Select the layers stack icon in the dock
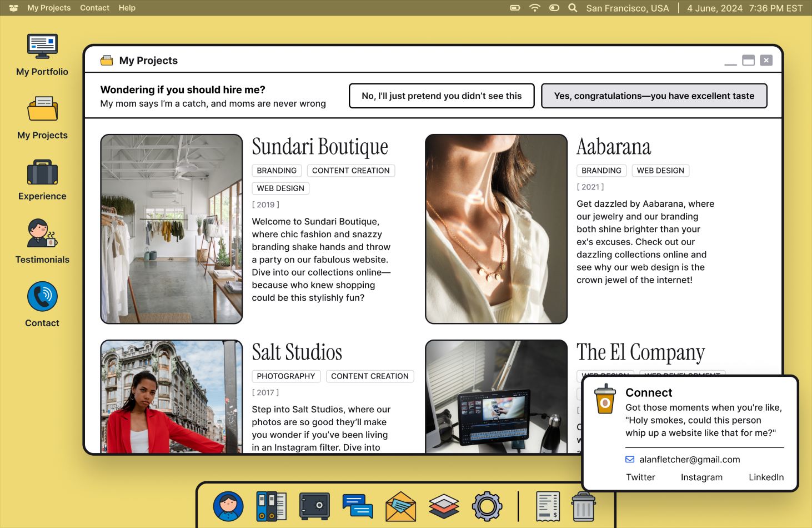This screenshot has height=528, width=812. pyautogui.click(x=444, y=506)
